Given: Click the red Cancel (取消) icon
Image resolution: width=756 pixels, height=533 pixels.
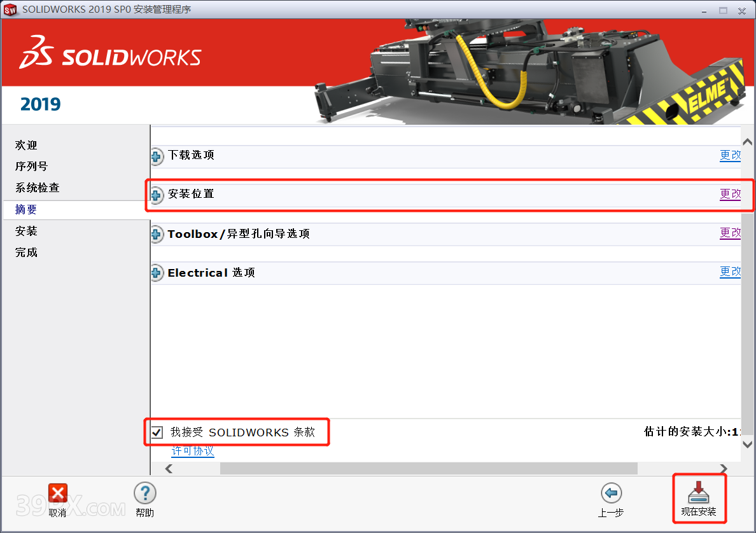Looking at the screenshot, I should pyautogui.click(x=58, y=493).
